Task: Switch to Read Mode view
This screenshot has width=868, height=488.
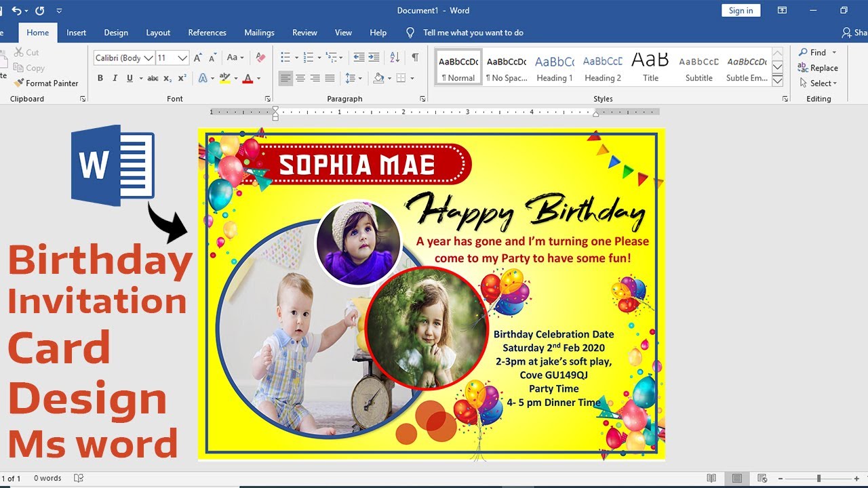Action: click(711, 478)
